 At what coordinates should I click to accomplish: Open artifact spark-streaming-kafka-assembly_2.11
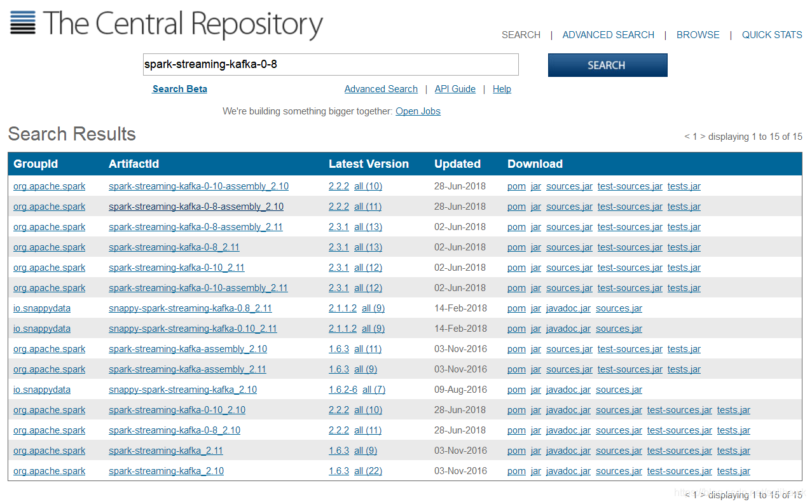click(187, 369)
